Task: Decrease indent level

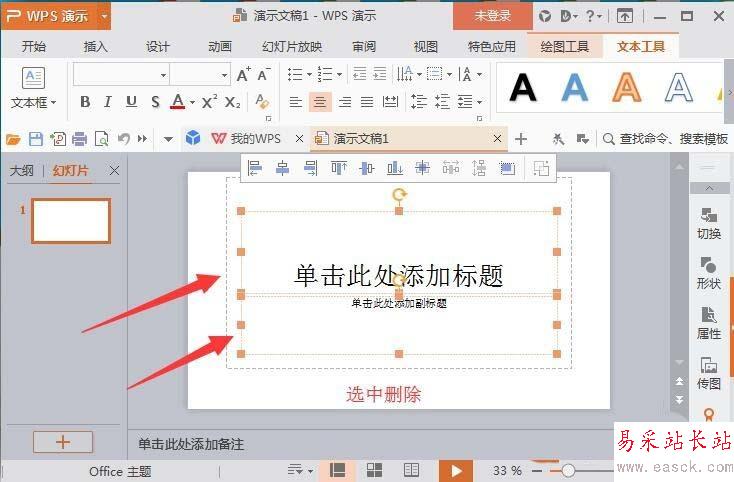Action: (360, 74)
